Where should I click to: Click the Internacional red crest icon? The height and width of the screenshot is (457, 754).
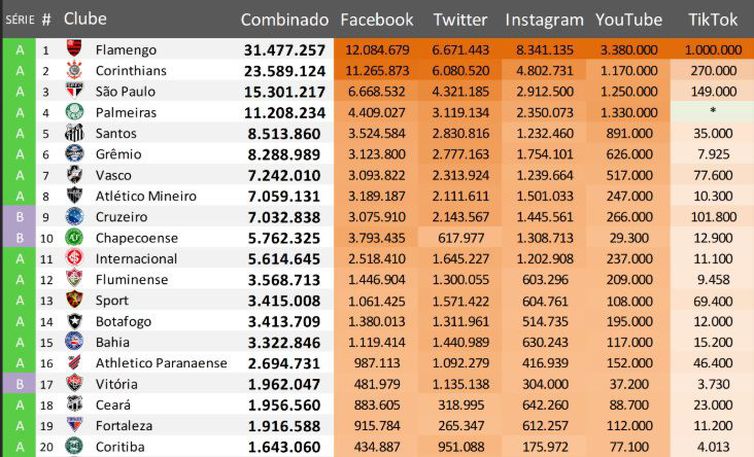point(73,259)
